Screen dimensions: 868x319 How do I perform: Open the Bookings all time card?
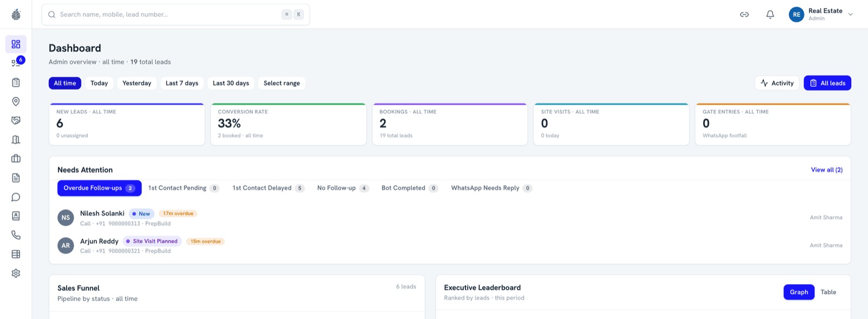pos(450,124)
